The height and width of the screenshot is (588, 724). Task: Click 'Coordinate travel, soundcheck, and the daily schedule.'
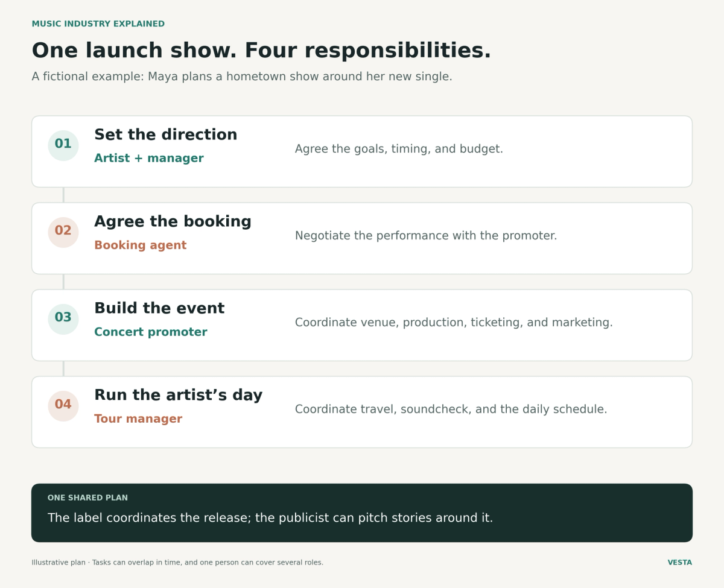pyautogui.click(x=451, y=409)
